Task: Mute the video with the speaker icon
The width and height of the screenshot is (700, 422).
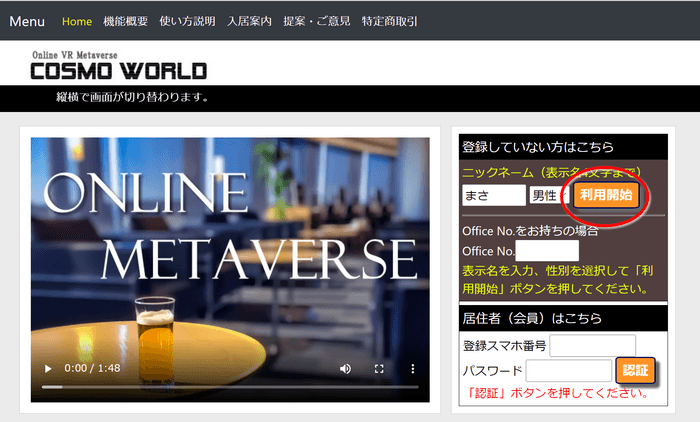Action: tap(345, 368)
